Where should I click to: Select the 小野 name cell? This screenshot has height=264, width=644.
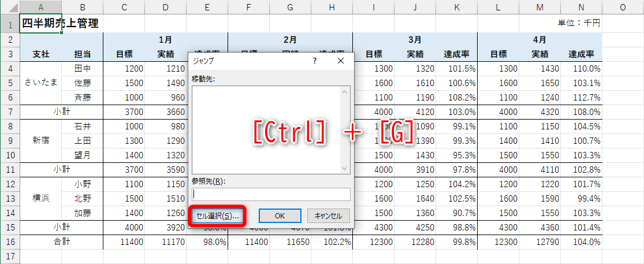coord(83,184)
